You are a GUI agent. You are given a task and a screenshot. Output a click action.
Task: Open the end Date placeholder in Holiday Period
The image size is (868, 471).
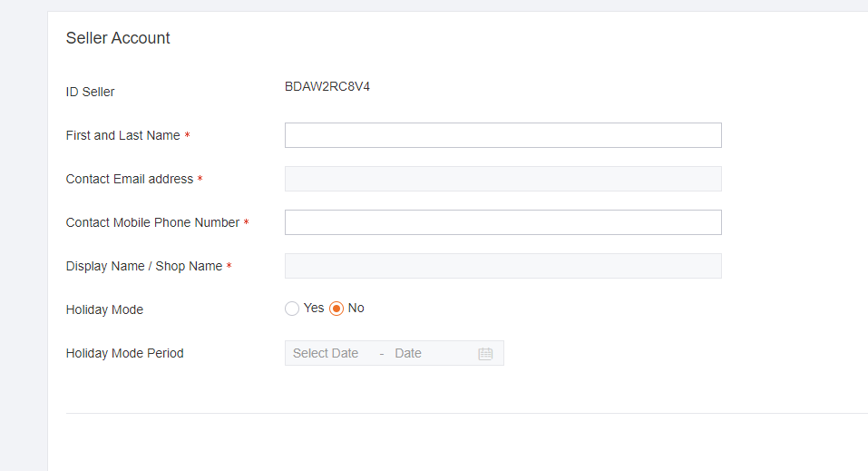click(408, 354)
